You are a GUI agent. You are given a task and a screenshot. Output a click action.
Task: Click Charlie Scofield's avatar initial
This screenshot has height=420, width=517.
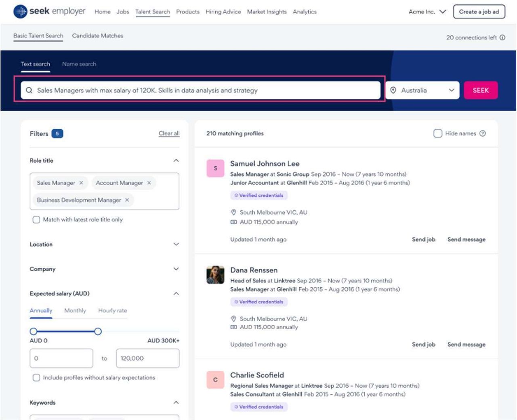(x=215, y=380)
